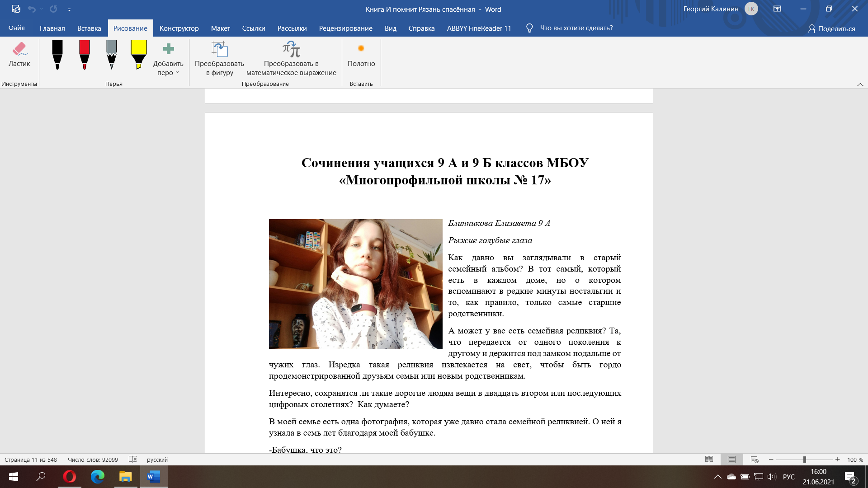Open the ABBYY FineReader 11 tab
This screenshot has height=488, width=868.
point(479,28)
